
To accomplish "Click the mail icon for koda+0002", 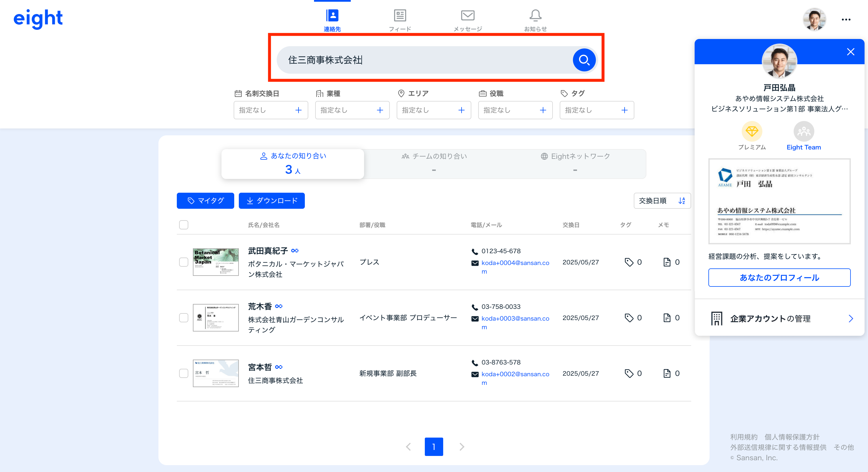I will (x=475, y=374).
